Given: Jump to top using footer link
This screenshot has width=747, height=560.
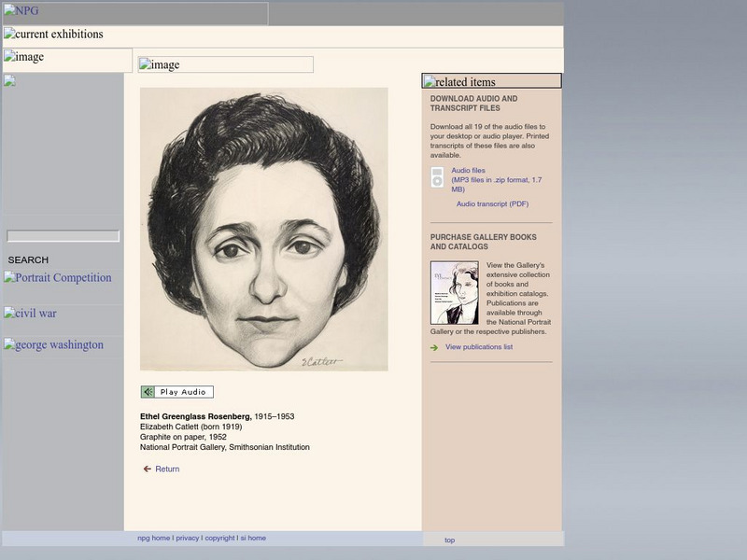Looking at the screenshot, I should (449, 540).
